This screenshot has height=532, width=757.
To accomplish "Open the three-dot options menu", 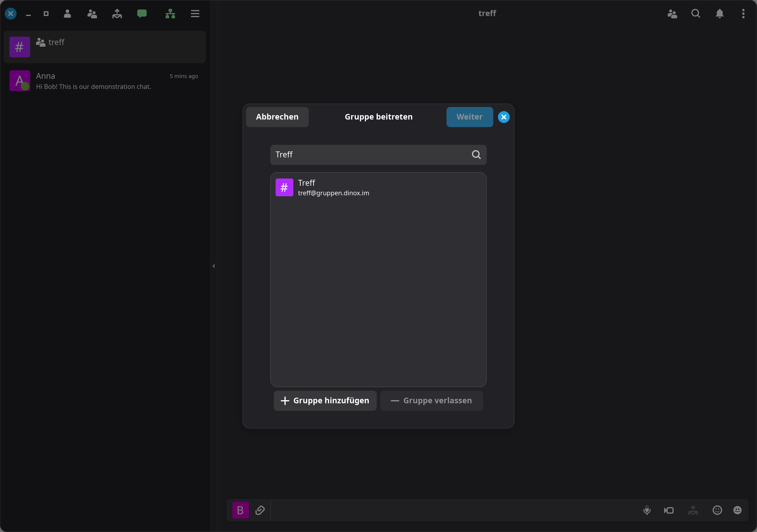I will pos(743,14).
